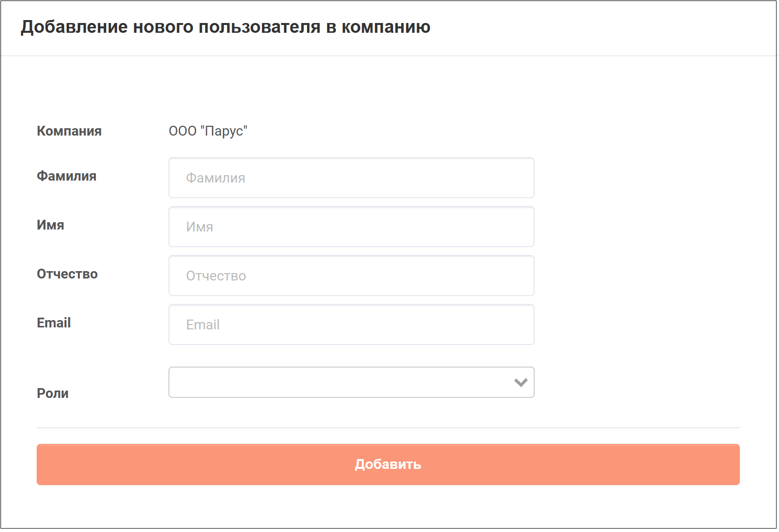Click the gray Email placeholder text

pos(203,325)
